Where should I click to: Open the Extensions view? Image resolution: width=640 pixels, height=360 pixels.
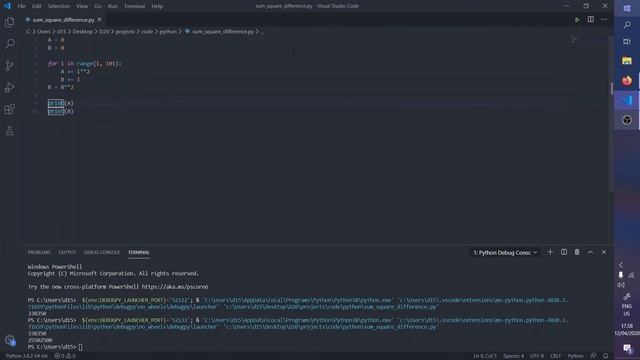9,109
